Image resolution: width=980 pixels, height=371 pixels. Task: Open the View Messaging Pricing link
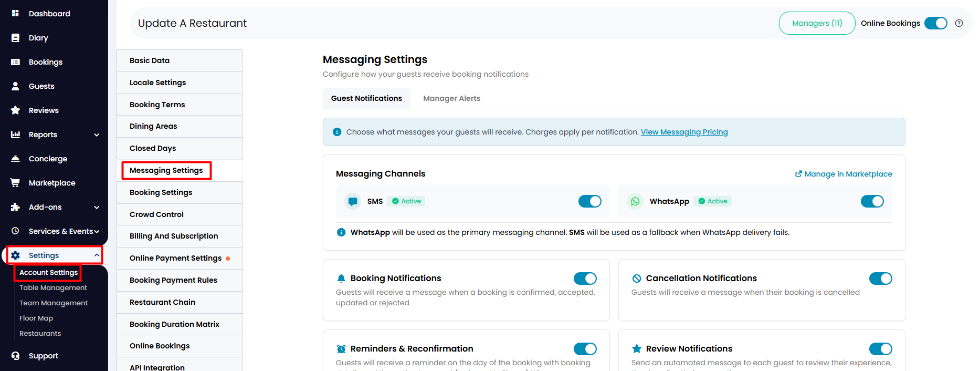(684, 132)
